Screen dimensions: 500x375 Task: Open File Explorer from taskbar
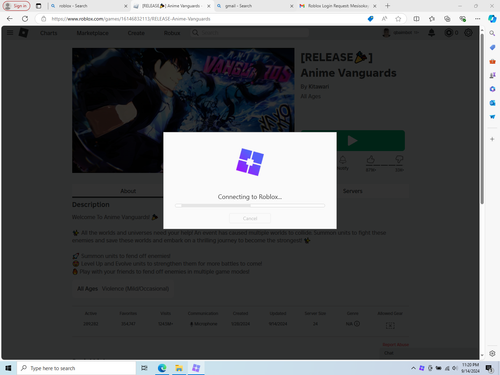[x=179, y=368]
